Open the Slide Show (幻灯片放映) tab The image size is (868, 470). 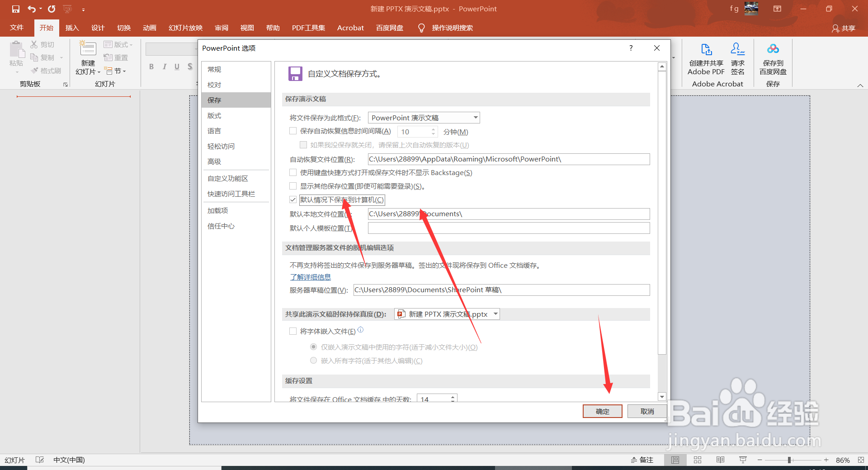185,28
